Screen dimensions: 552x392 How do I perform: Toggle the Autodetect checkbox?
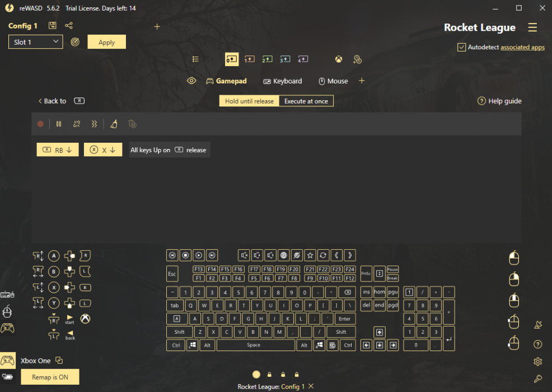pyautogui.click(x=461, y=47)
